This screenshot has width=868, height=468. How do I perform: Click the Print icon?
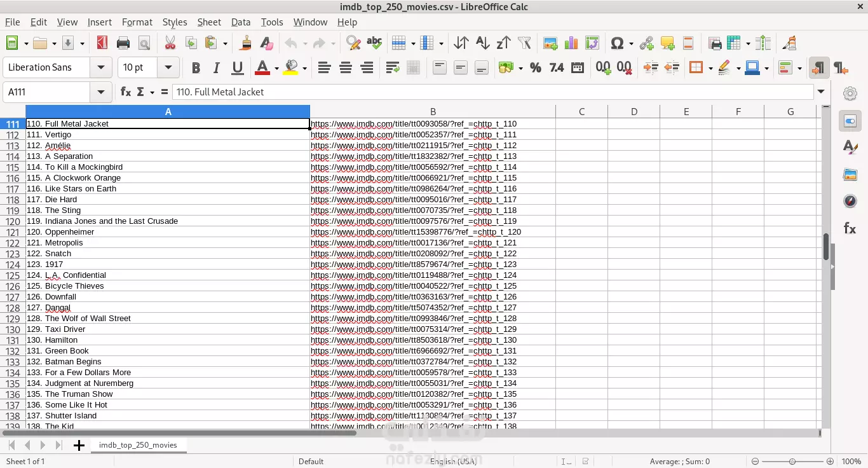coord(123,43)
